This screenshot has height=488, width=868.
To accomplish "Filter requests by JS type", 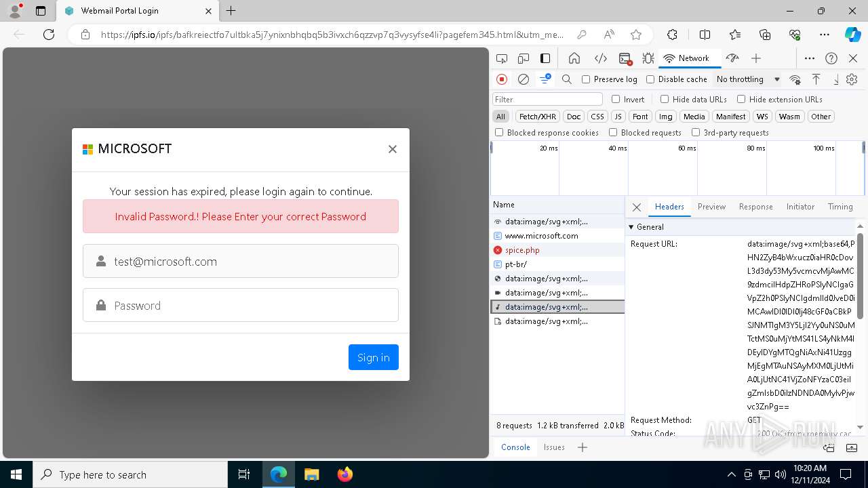I will pos(618,117).
